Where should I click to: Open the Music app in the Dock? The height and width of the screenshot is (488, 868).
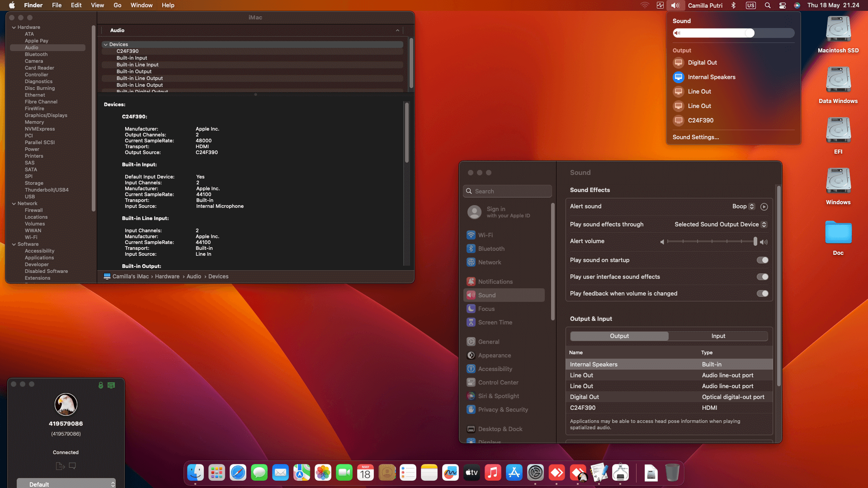coord(493,473)
